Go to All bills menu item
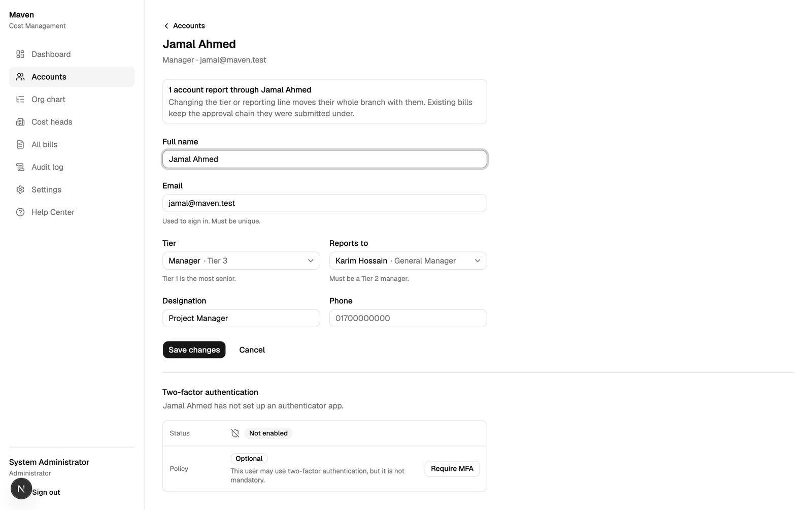The height and width of the screenshot is (510, 812). click(72, 145)
